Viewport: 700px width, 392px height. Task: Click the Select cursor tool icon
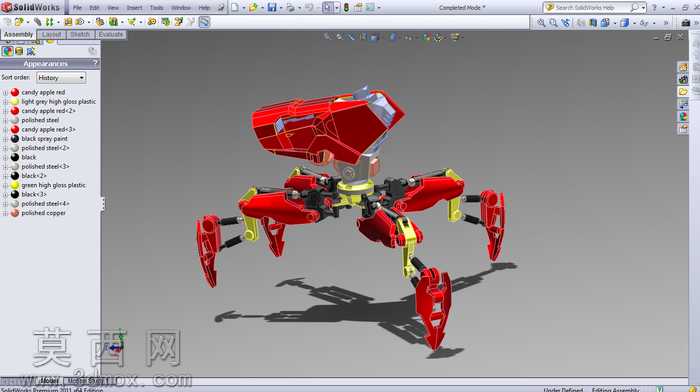click(x=328, y=8)
